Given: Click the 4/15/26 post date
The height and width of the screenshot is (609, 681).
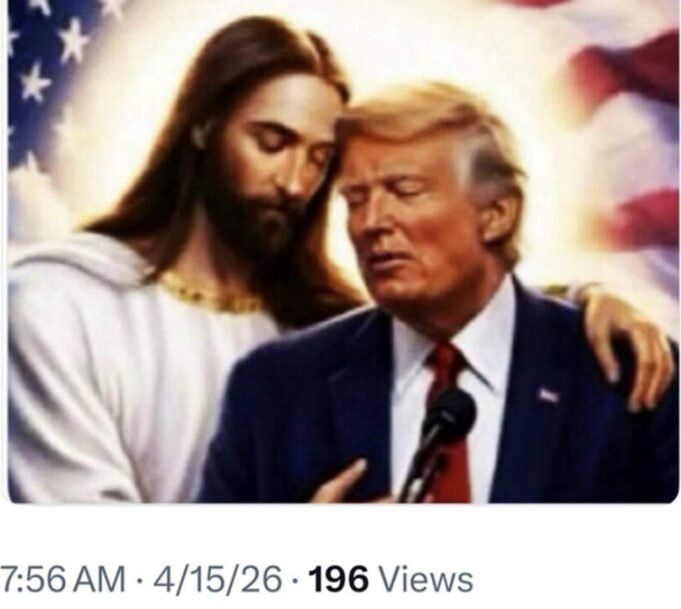Looking at the screenshot, I should click(215, 579).
